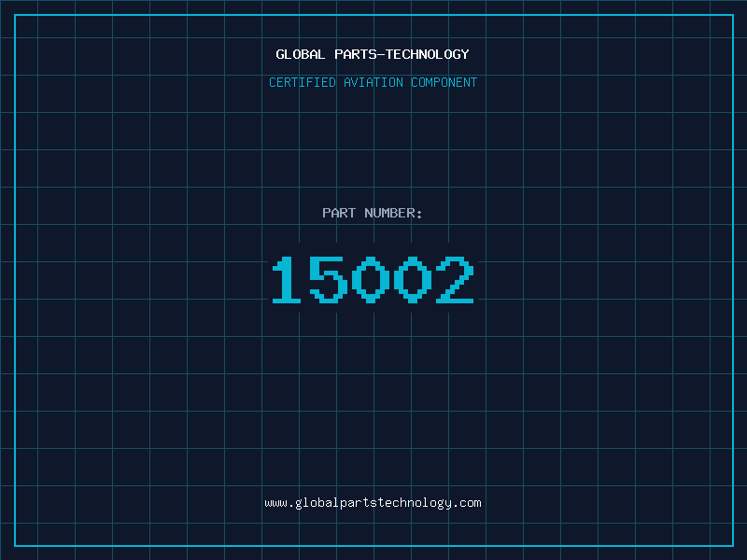Click the PART NUMBER: label

point(373,213)
